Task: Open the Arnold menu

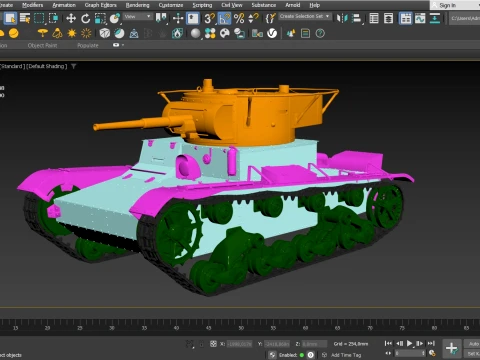Action: point(293,5)
